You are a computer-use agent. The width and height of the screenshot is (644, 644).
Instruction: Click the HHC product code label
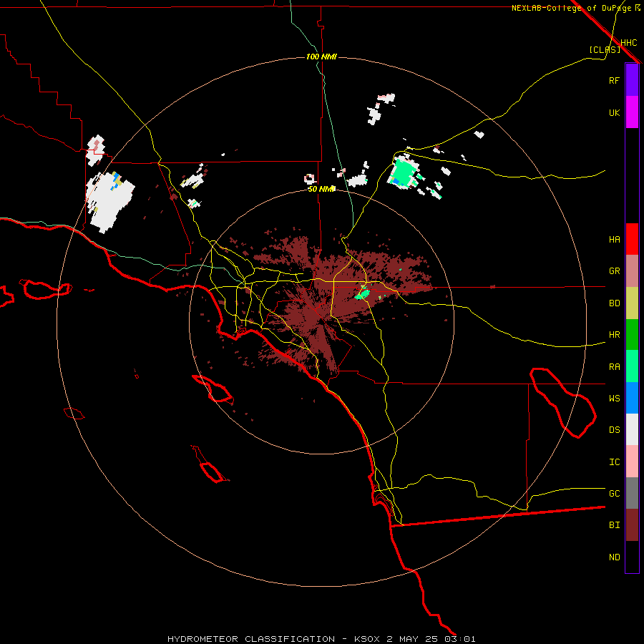pyautogui.click(x=628, y=43)
